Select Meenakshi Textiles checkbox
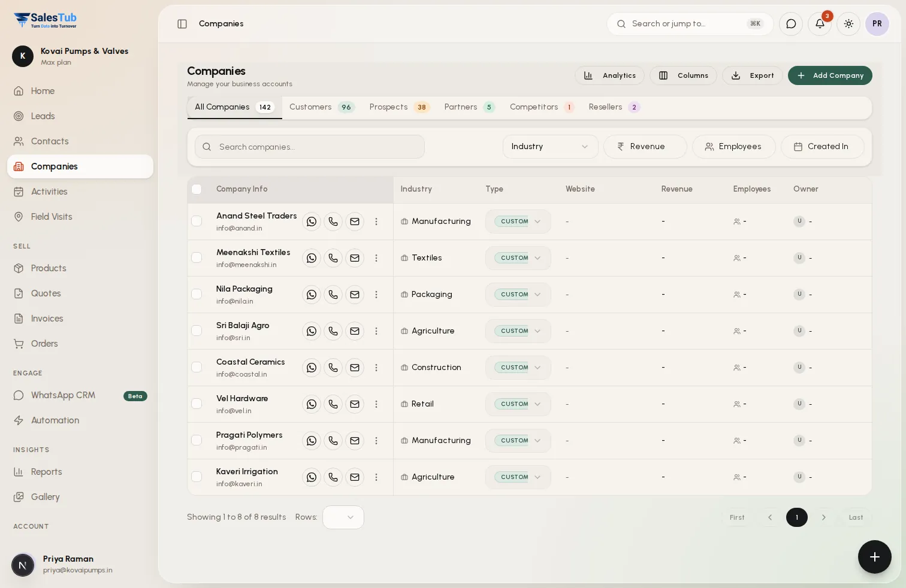The height and width of the screenshot is (588, 906). pos(197,257)
